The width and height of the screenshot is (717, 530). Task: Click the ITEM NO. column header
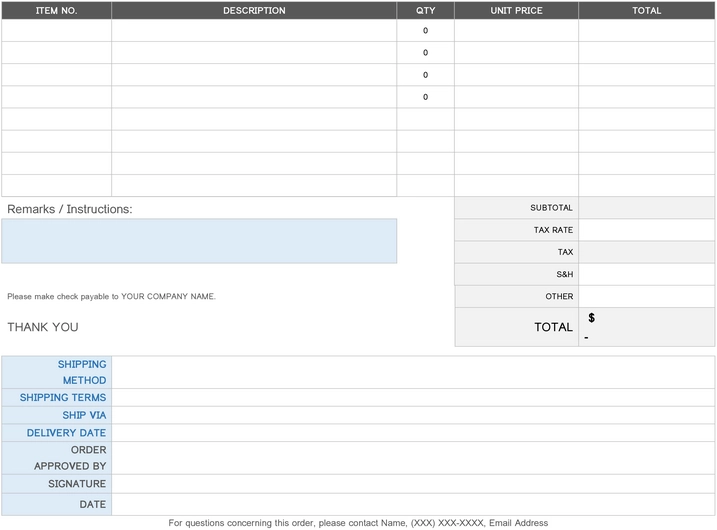coord(56,11)
